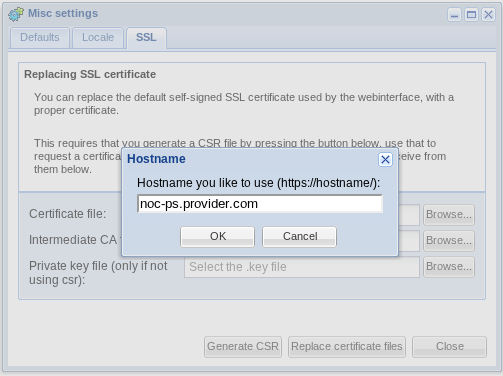503x376 pixels.
Task: Open the Locale tab
Action: (98, 37)
